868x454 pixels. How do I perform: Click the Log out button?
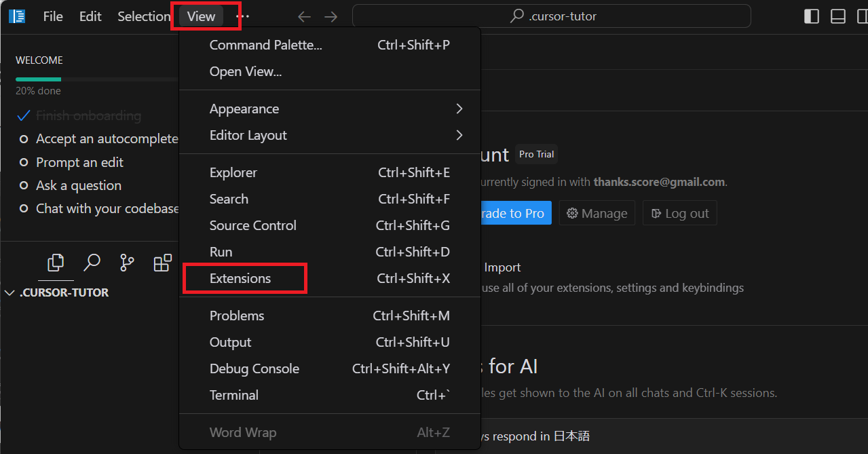[x=679, y=214]
